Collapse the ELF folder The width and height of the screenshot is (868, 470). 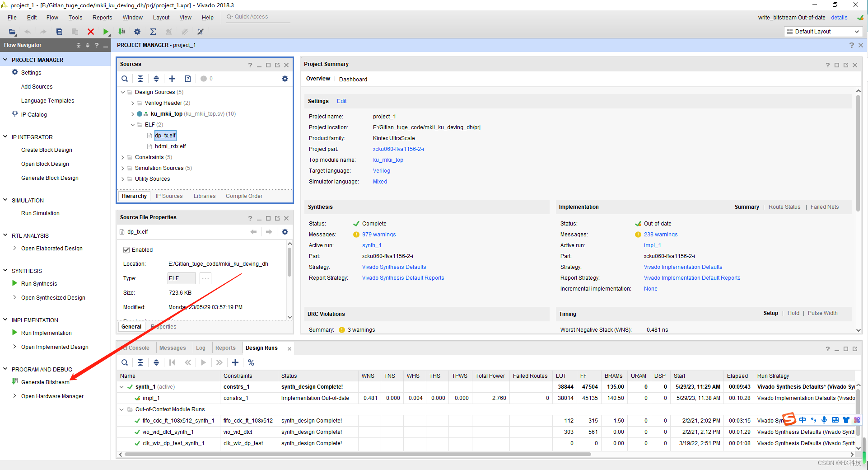[x=133, y=125]
